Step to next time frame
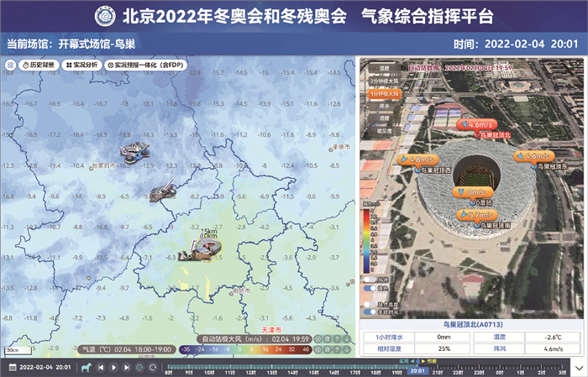 click(x=127, y=368)
